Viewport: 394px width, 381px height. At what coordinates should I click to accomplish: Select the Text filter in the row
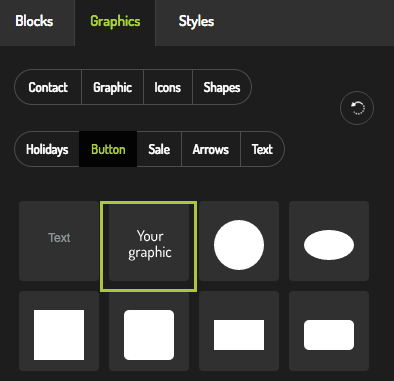(x=262, y=149)
